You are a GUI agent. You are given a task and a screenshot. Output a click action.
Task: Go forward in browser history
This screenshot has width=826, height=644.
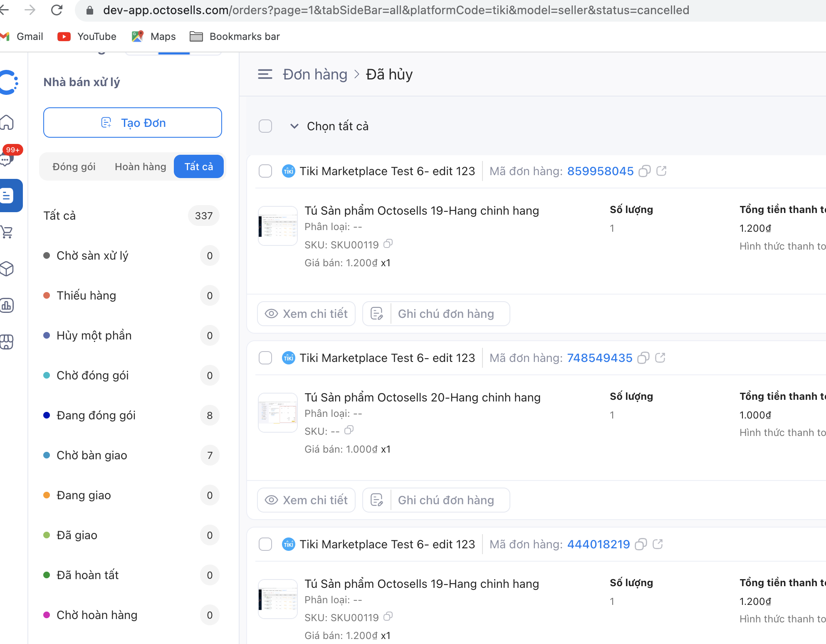(30, 10)
